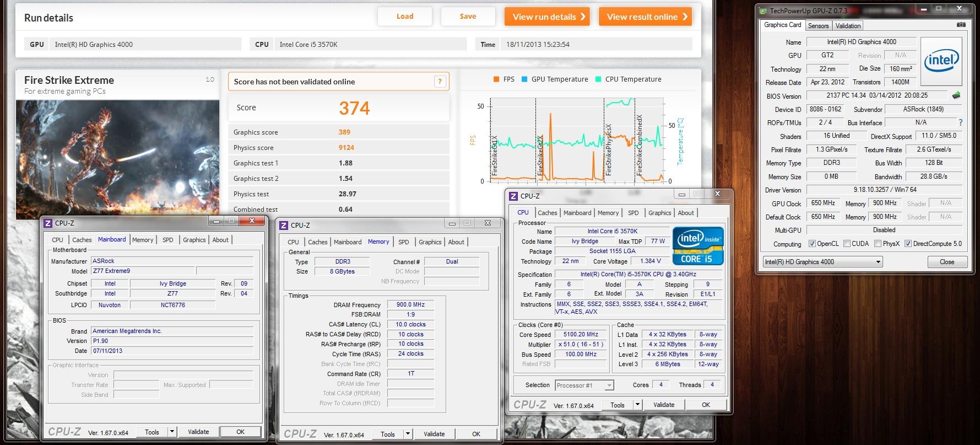Viewport: 980px width, 445px height.
Task: Click the BIOS version value P1.90
Action: (172, 341)
